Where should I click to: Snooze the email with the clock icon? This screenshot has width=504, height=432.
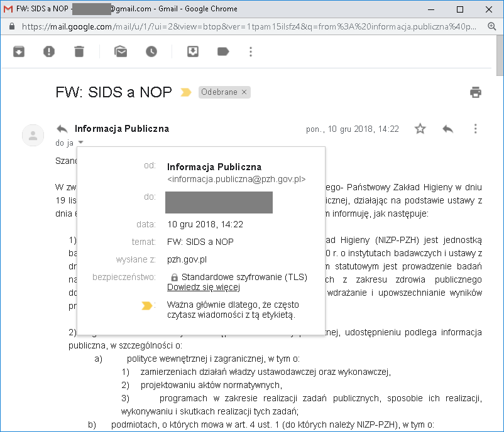point(151,51)
